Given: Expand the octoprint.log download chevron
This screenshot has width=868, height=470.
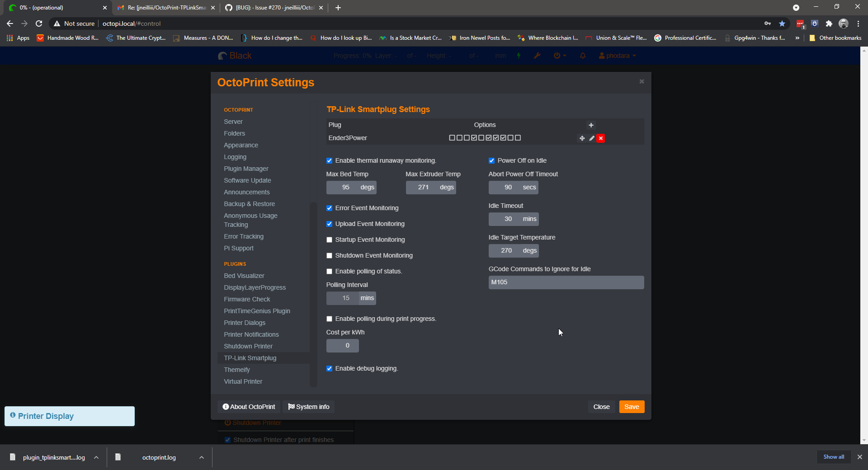Looking at the screenshot, I should click(201, 457).
